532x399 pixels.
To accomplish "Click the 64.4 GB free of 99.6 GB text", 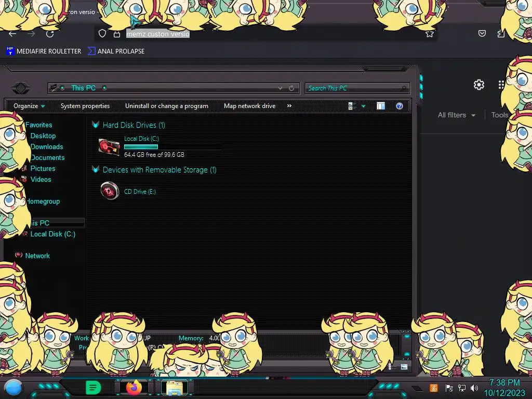I will 154,155.
